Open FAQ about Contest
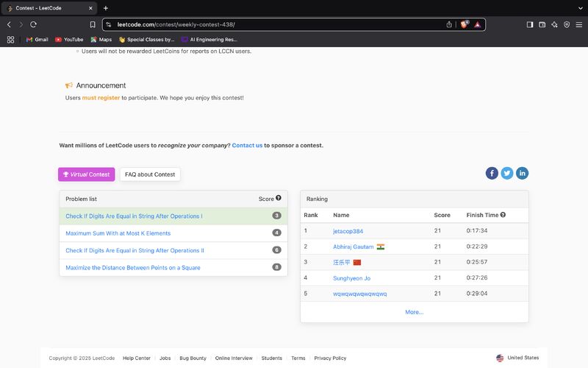This screenshot has height=368, width=588. [150, 174]
